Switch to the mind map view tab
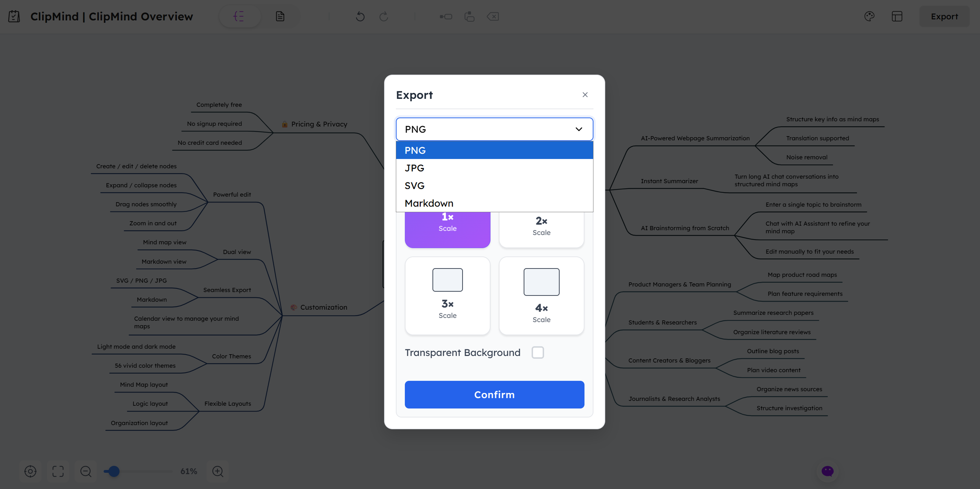 click(240, 16)
